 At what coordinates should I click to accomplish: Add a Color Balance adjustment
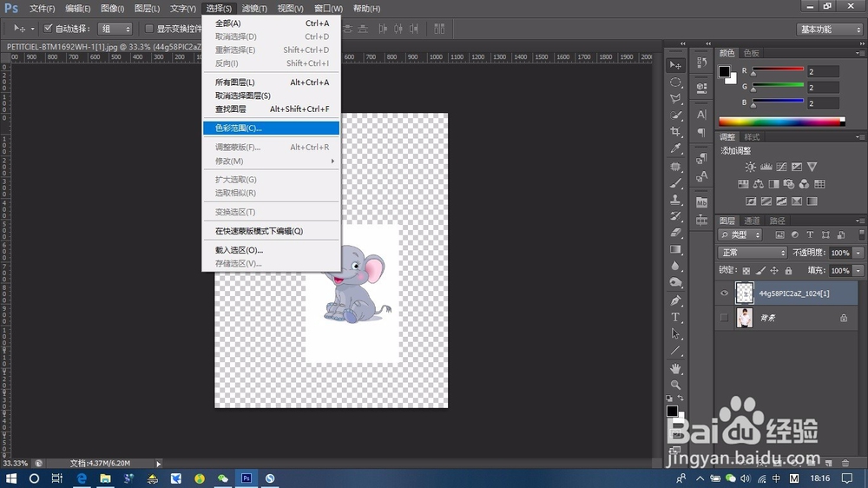(759, 184)
